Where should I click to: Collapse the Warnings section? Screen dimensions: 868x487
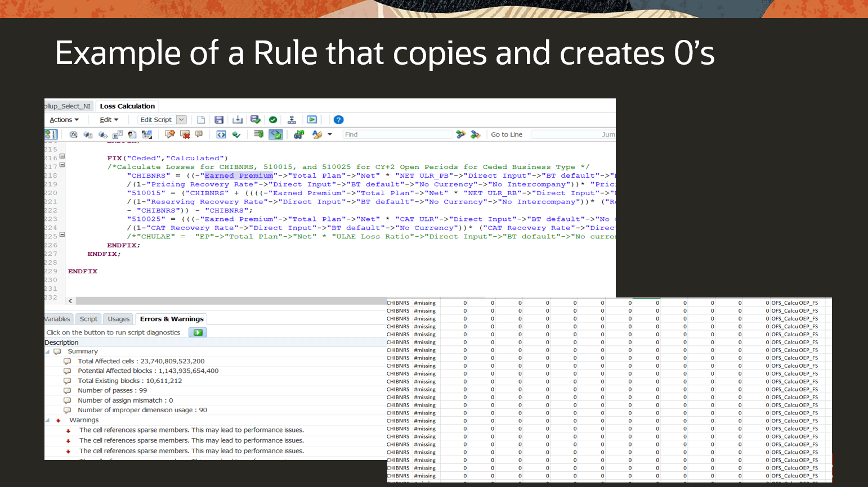[x=48, y=420]
